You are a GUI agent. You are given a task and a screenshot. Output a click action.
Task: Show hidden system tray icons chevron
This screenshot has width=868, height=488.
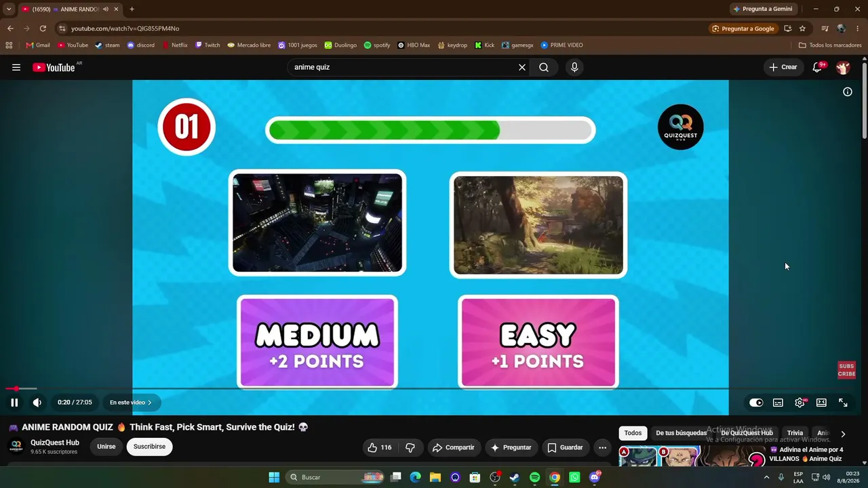point(767,477)
